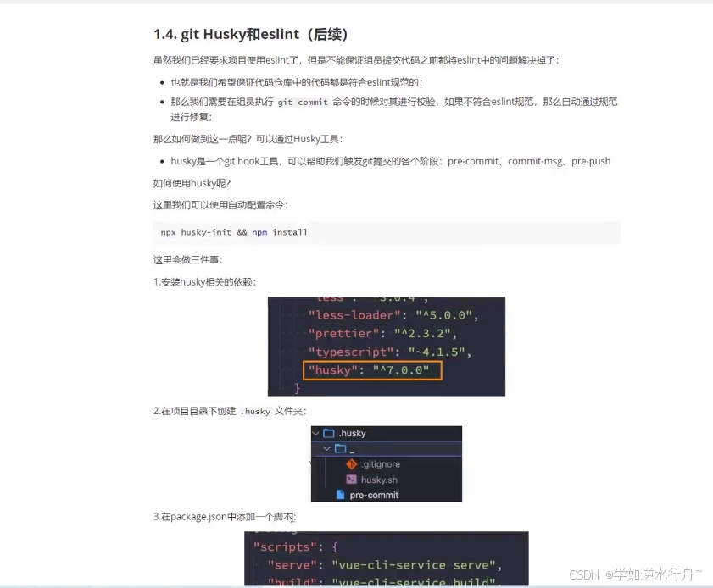Click the pre-commit file icon
713x588 pixels.
[x=340, y=495]
